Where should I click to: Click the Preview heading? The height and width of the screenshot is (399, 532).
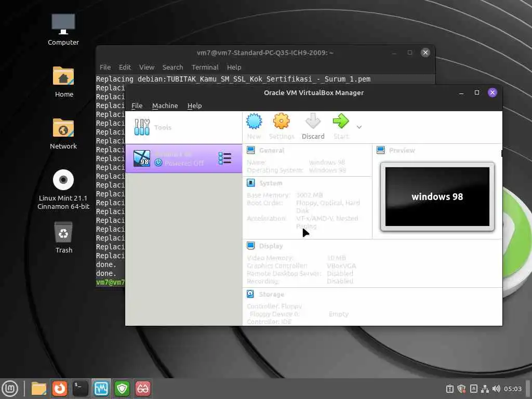pyautogui.click(x=402, y=150)
